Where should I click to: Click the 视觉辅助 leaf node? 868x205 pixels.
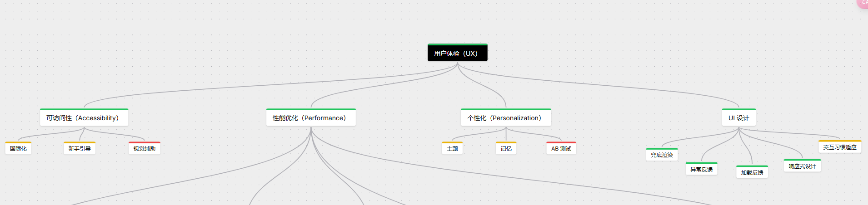[145, 148]
